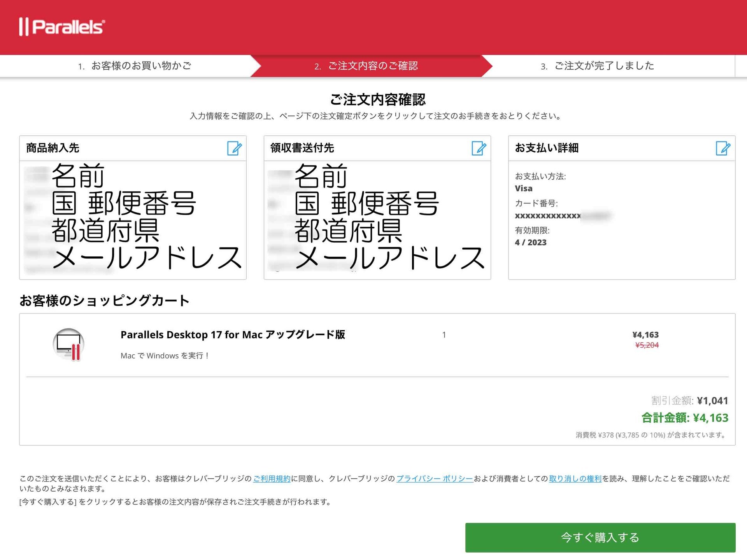This screenshot has width=747, height=560.
Task: Click the Mac で Windows を実行 description
Action: click(165, 355)
